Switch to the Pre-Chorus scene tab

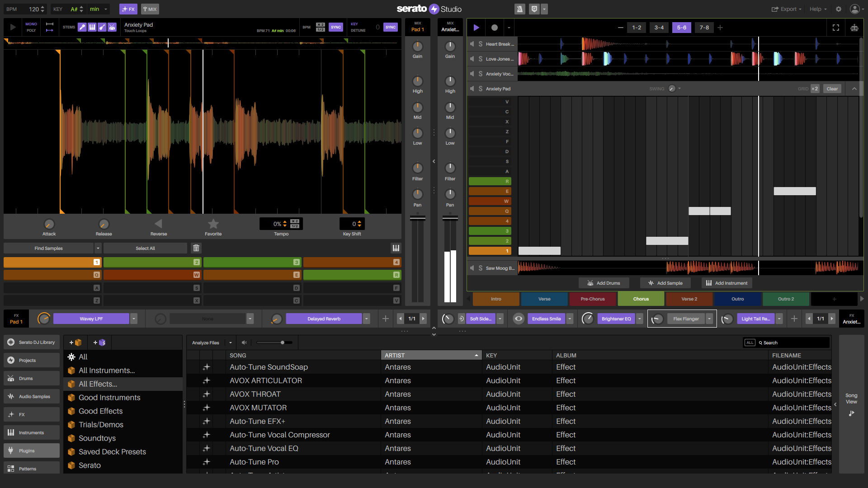(592, 299)
